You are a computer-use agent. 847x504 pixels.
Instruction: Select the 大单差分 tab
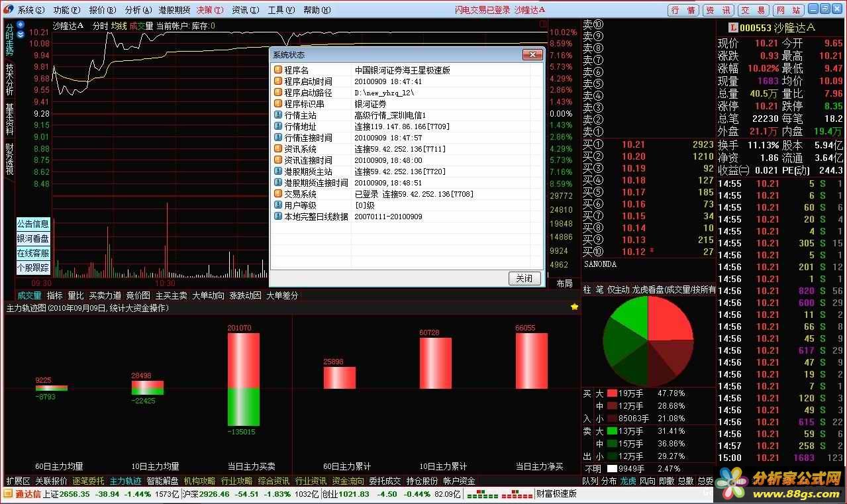[x=283, y=295]
